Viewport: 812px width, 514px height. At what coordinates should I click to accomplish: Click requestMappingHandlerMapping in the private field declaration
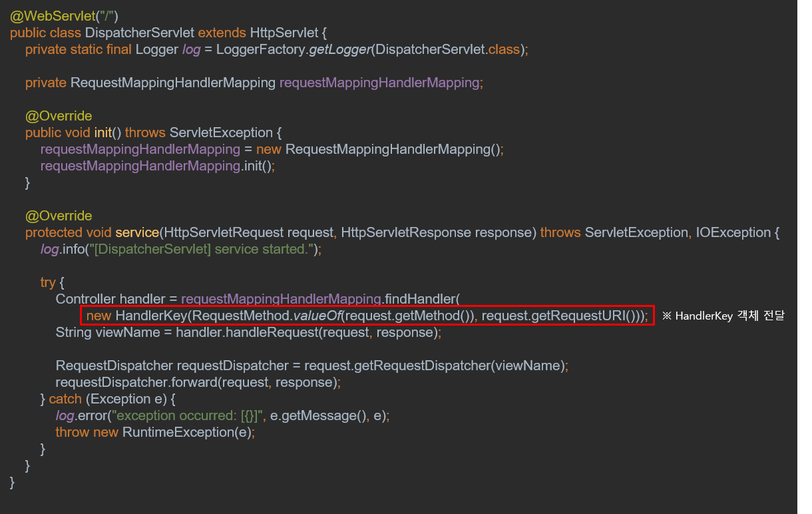(x=379, y=83)
